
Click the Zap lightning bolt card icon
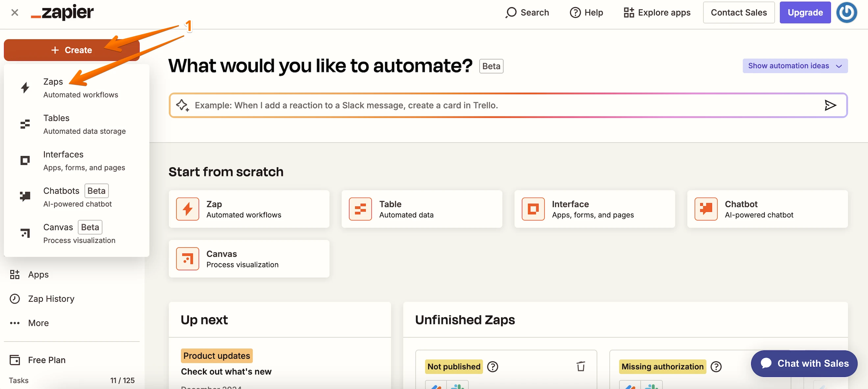tap(187, 209)
